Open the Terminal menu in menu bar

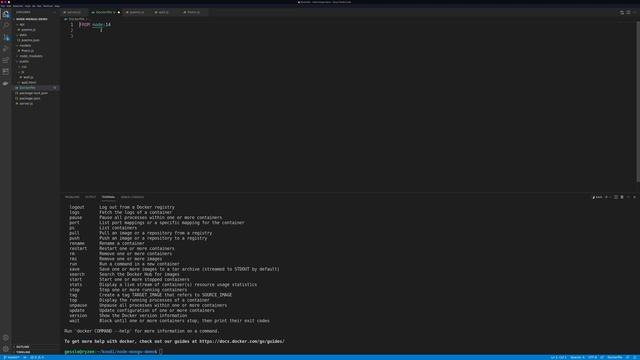pos(48,6)
